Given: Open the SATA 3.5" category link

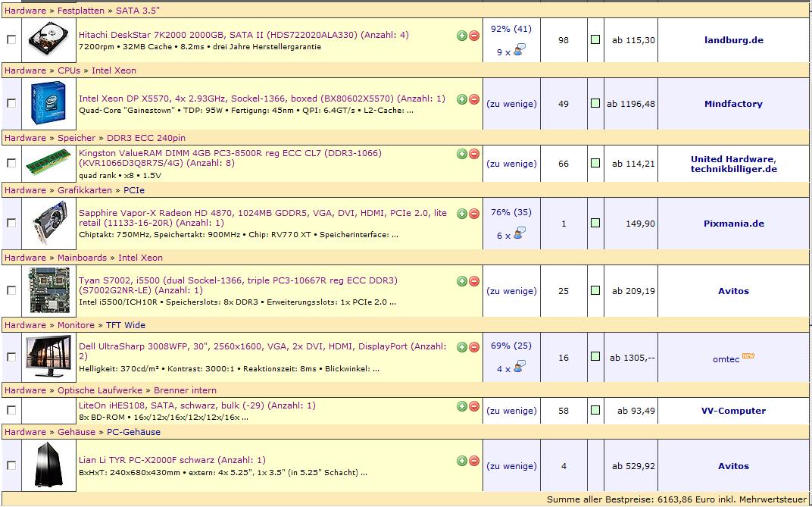Looking at the screenshot, I should pyautogui.click(x=139, y=11).
